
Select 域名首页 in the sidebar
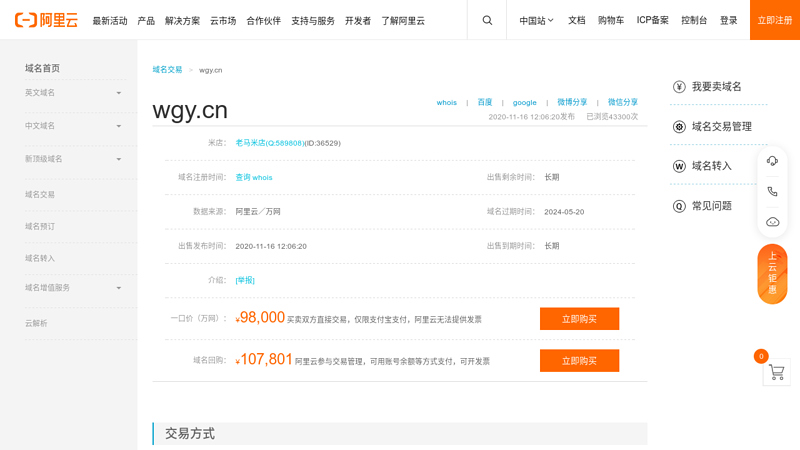pos(42,68)
